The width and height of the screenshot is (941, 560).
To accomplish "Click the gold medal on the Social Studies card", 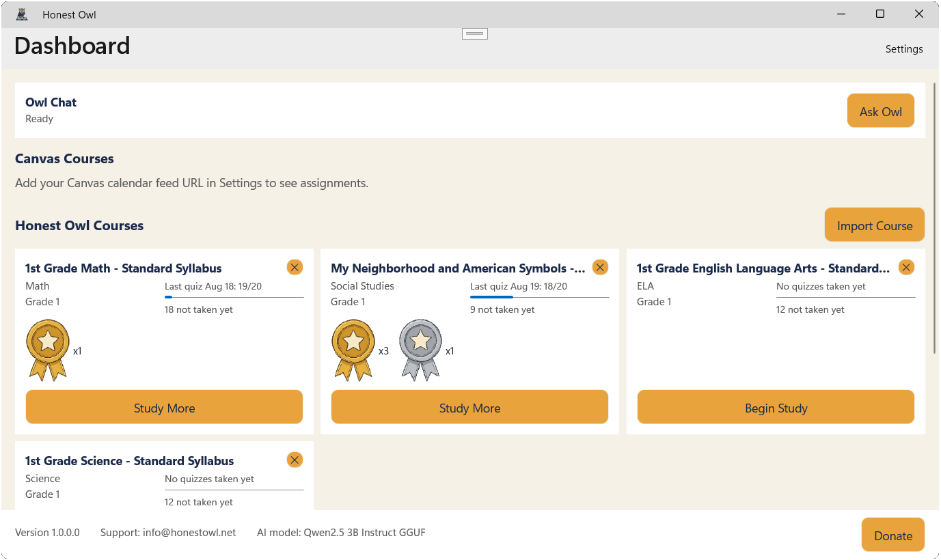I will (x=353, y=350).
